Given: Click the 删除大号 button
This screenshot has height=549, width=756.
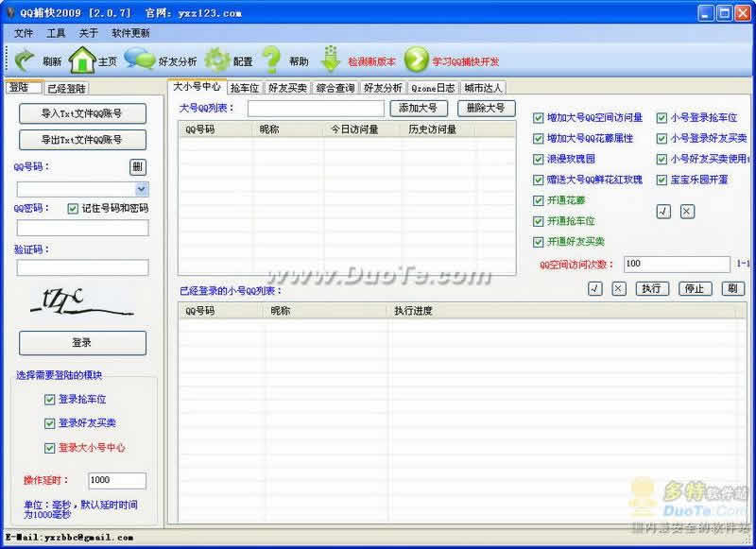Looking at the screenshot, I should 487,108.
